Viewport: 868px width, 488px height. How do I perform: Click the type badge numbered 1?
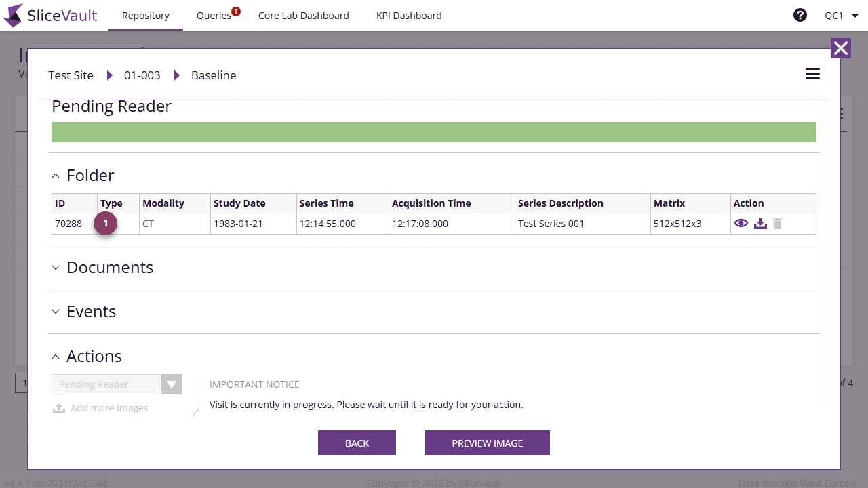pos(106,223)
